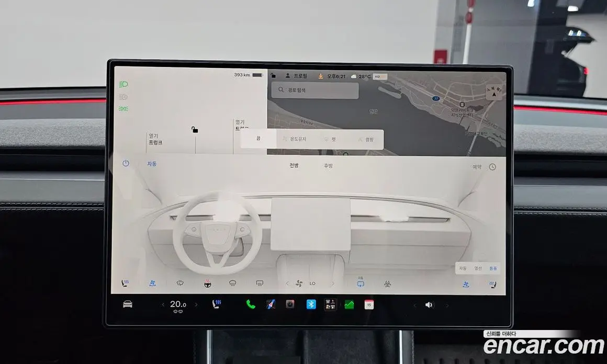Screen dimensions: 607x364
Task: Open the Calendar app showing 15
Action: click(369, 305)
